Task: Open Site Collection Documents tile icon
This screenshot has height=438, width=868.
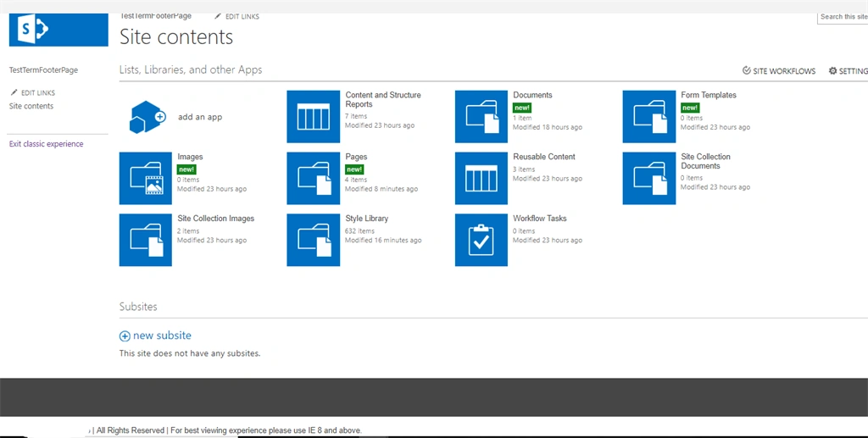Action: [x=648, y=178]
